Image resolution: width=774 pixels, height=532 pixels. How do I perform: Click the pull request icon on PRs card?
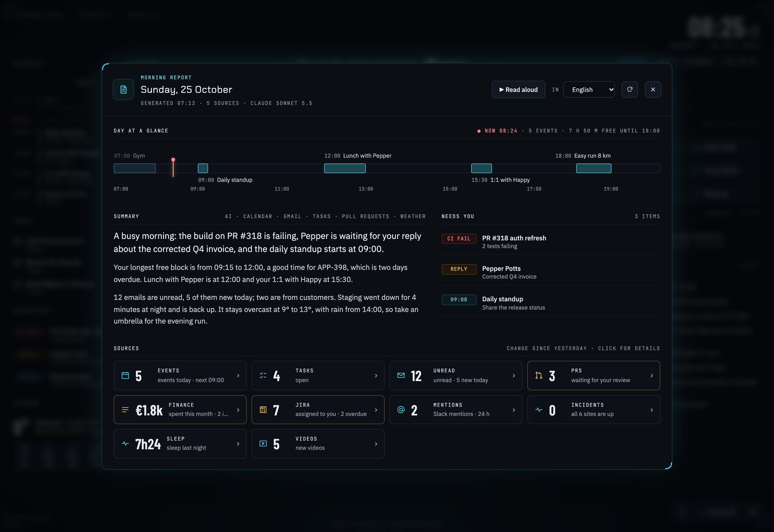coord(539,376)
